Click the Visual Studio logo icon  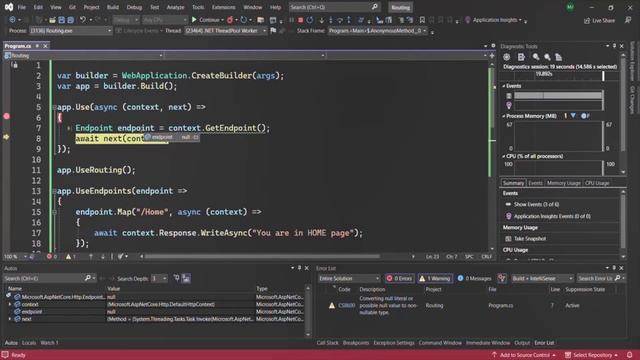point(9,7)
